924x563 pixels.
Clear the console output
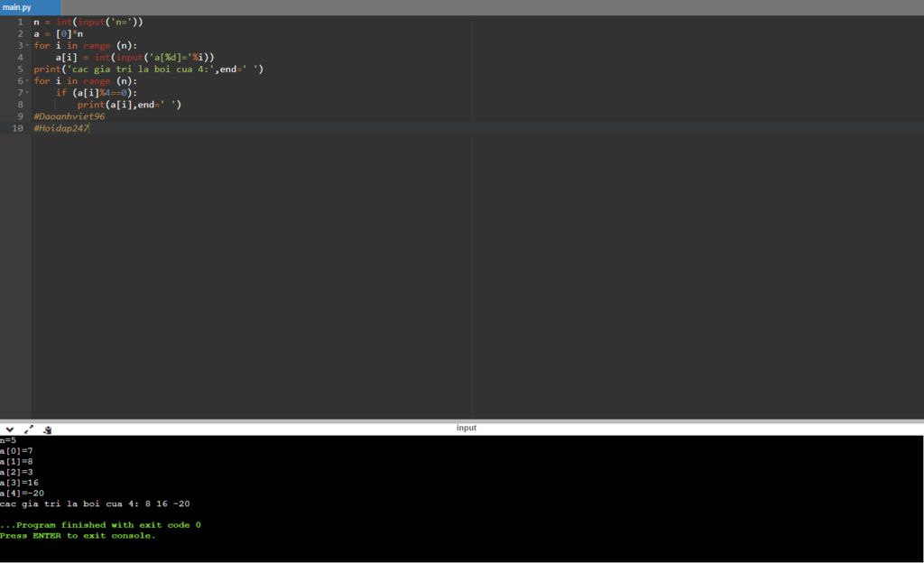tap(48, 429)
